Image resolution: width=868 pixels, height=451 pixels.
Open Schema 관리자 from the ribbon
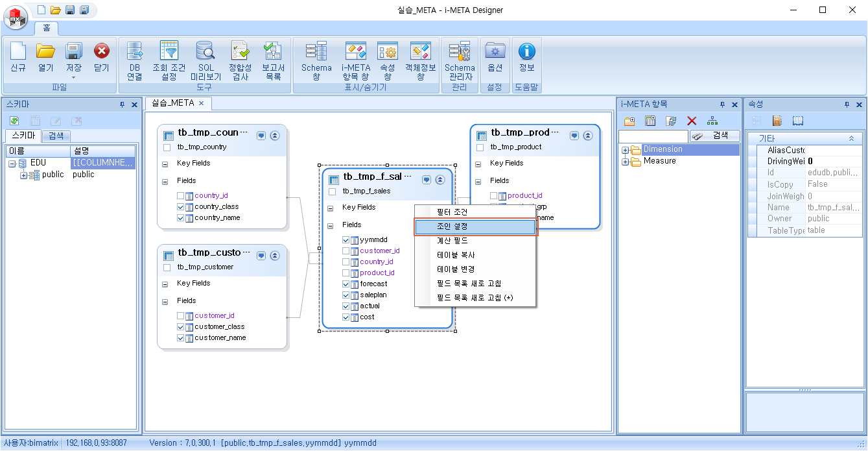(460, 61)
